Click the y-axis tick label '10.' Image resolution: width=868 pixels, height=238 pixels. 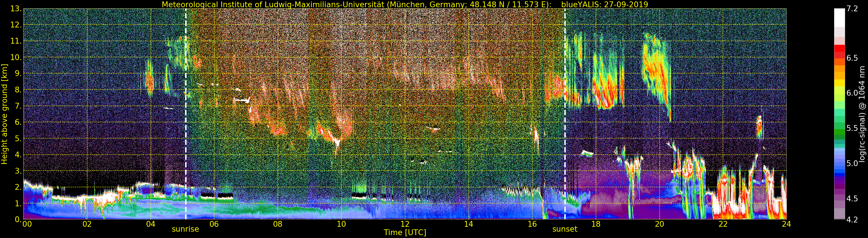tap(16, 57)
